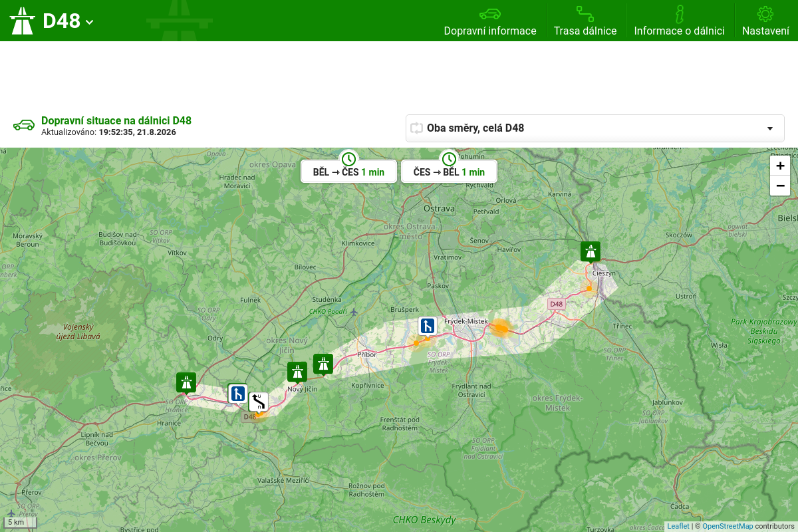Click the lane shift sign marker near D48 label

pyautogui.click(x=258, y=402)
